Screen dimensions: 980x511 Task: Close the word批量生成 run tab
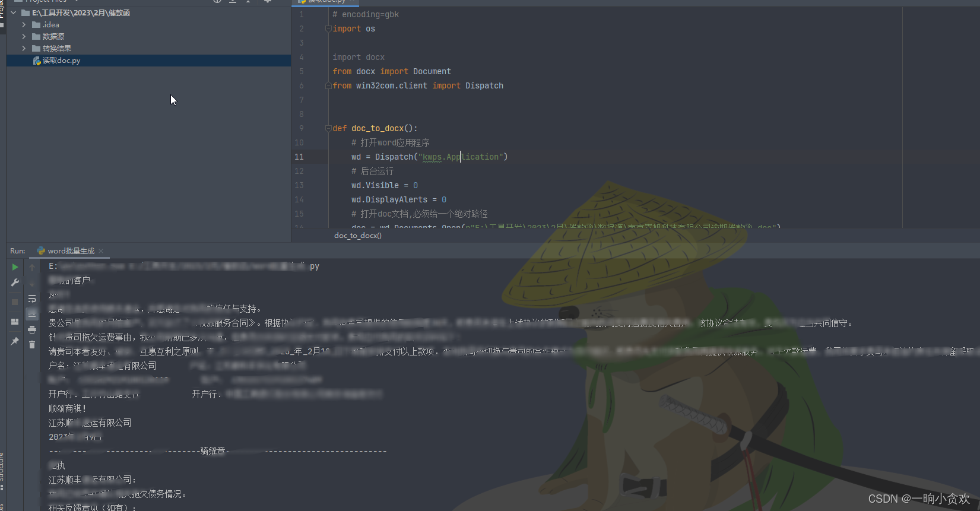[102, 251]
